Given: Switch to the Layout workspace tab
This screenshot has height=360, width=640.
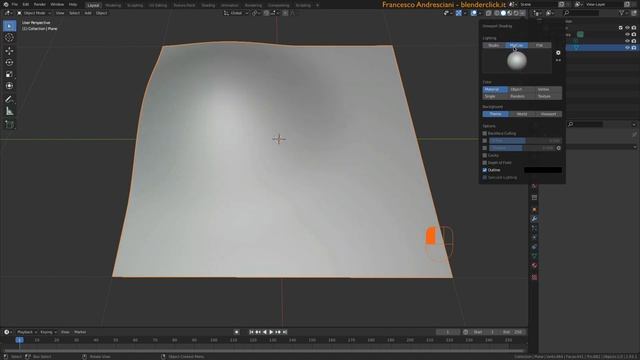Looking at the screenshot, I should tap(93, 5).
